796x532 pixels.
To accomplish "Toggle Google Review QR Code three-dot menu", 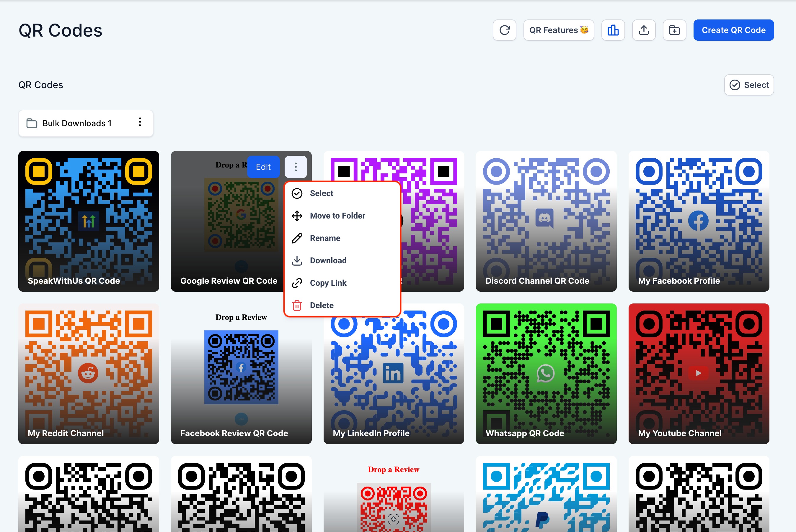I will 296,167.
